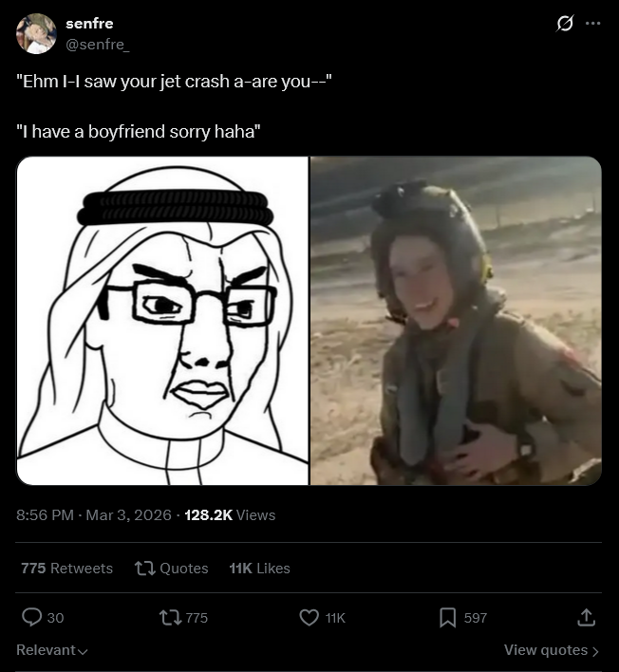This screenshot has width=619, height=672.
Task: Click the retweet arrows icon
Action: 170,618
